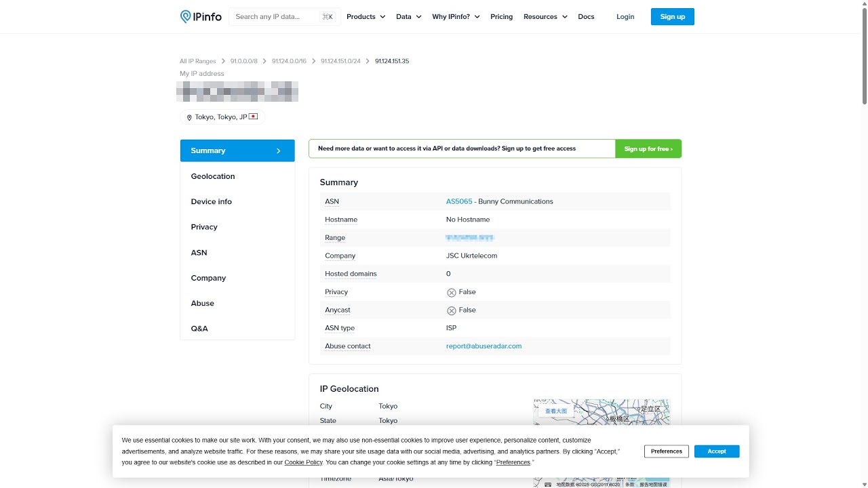
Task: Click the map's view larger map button
Action: [x=556, y=411]
